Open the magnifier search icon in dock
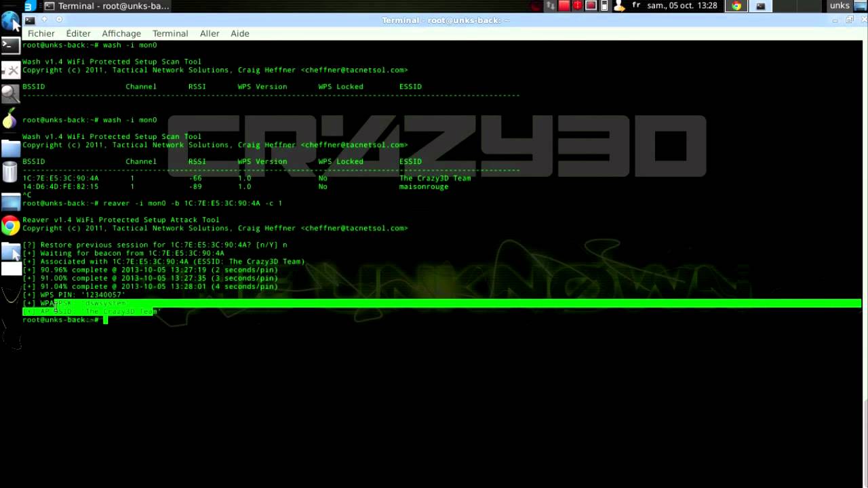 point(10,94)
